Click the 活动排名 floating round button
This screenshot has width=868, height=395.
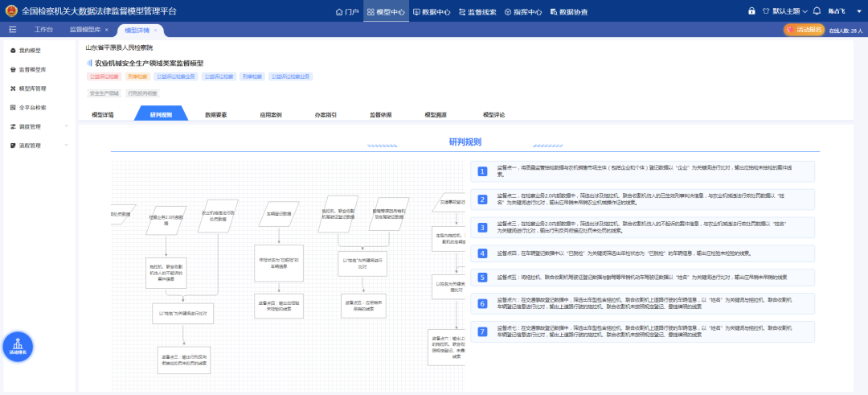(x=18, y=347)
